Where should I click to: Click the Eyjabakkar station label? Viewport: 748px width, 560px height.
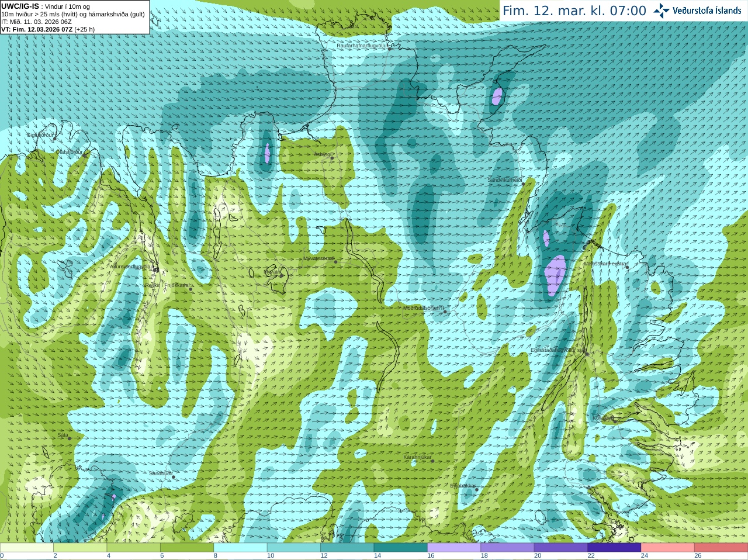tap(463, 485)
